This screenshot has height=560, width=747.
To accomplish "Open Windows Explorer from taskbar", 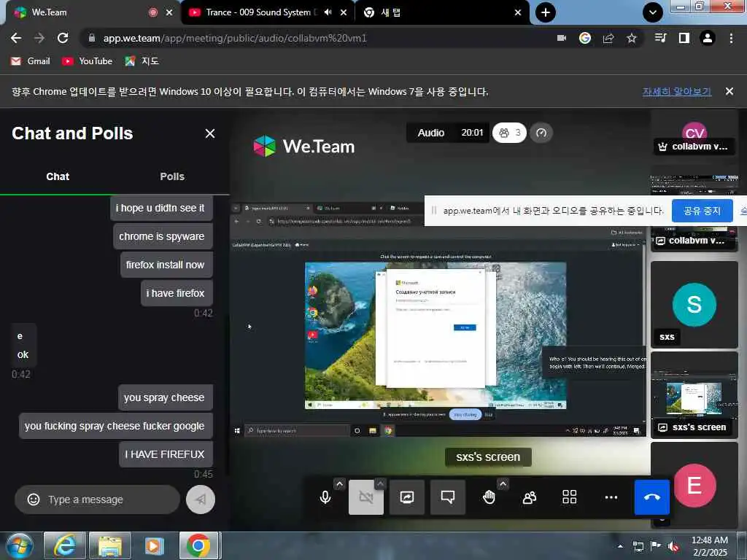I will (110, 546).
